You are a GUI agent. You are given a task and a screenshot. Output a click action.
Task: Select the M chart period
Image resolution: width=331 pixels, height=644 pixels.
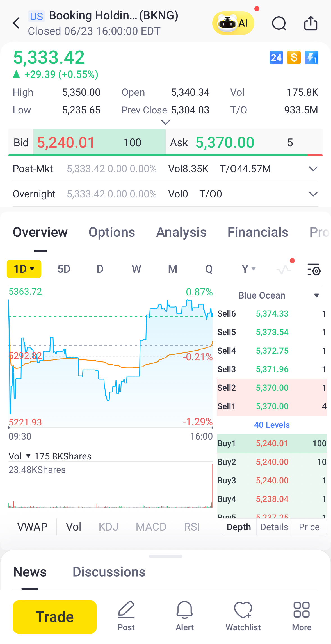tap(173, 269)
